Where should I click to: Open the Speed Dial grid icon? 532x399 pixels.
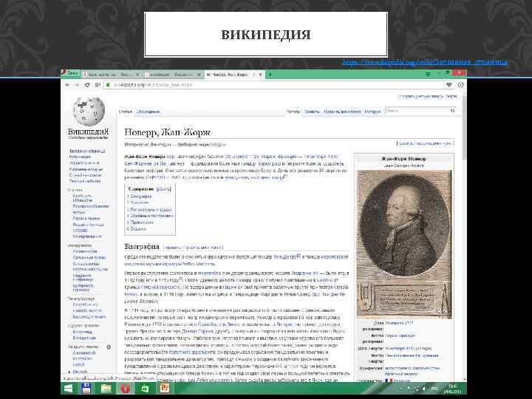click(x=98, y=85)
